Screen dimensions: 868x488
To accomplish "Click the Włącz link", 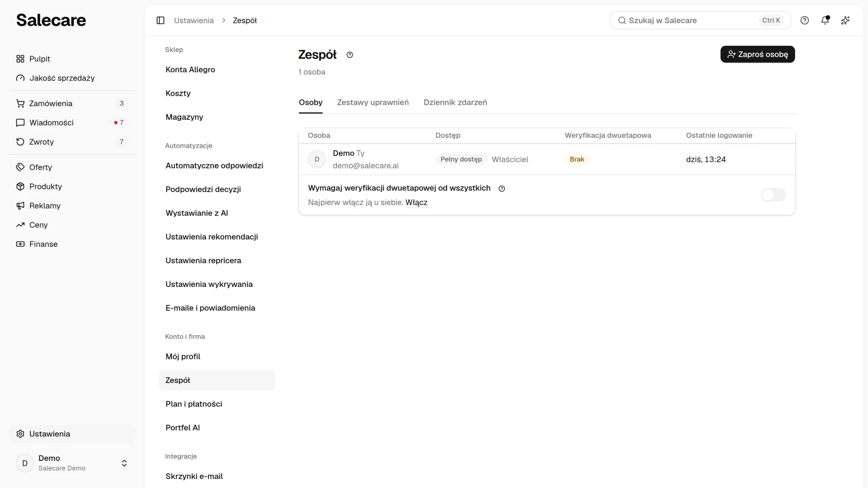I will [x=416, y=202].
